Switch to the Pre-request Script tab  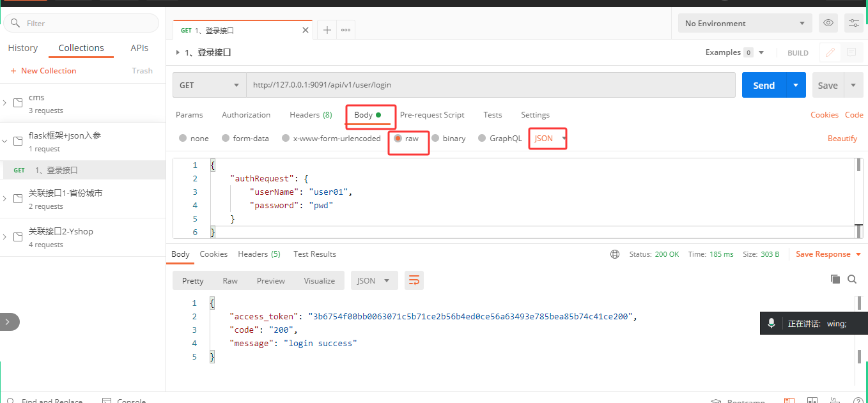coord(432,115)
